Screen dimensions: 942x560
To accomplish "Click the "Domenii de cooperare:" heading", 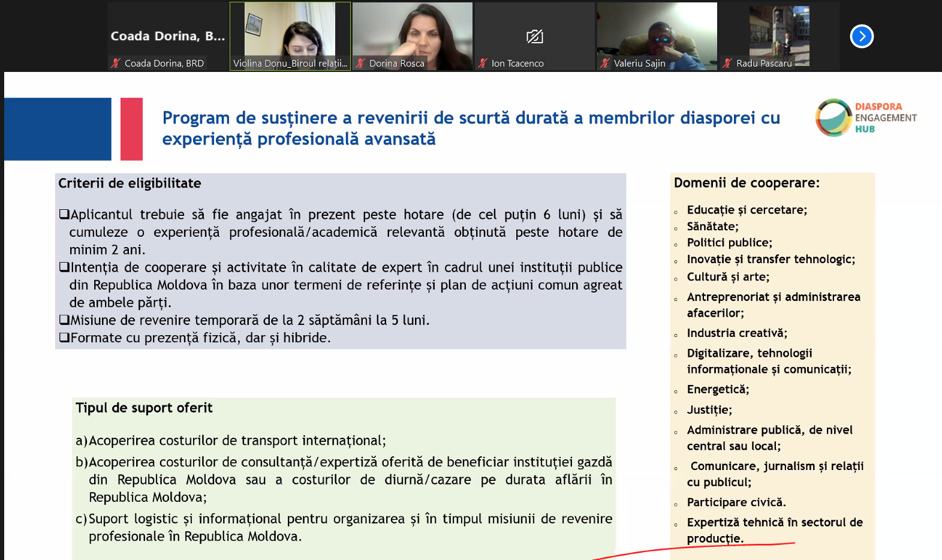I will (747, 183).
